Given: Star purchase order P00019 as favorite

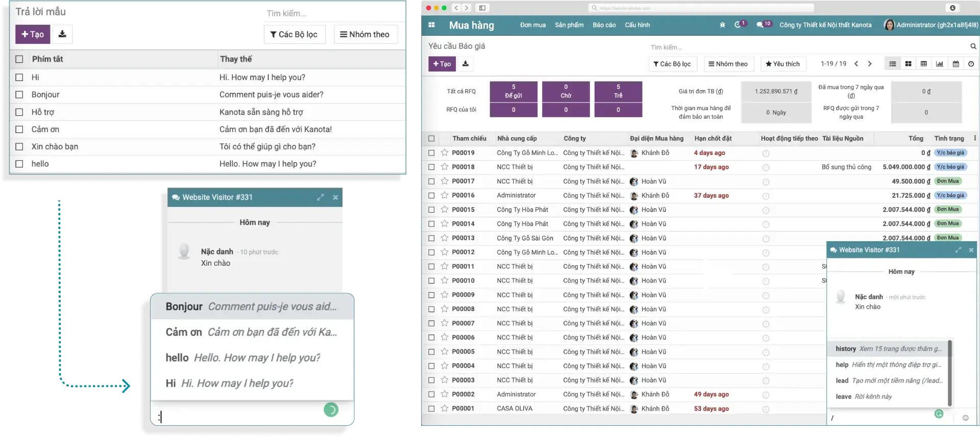Looking at the screenshot, I should pyautogui.click(x=445, y=153).
